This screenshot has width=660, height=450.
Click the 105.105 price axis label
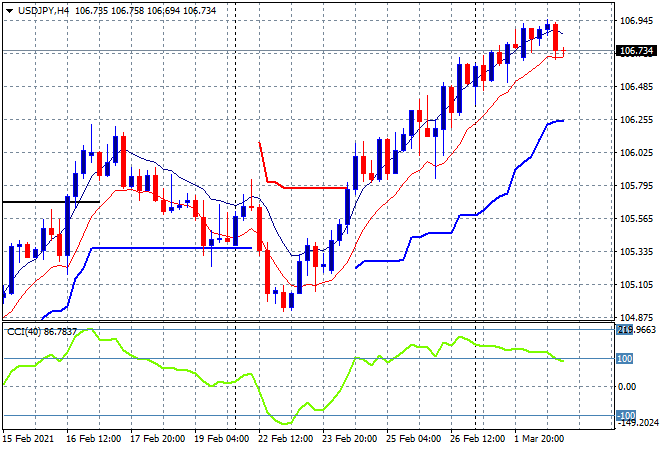(636, 285)
